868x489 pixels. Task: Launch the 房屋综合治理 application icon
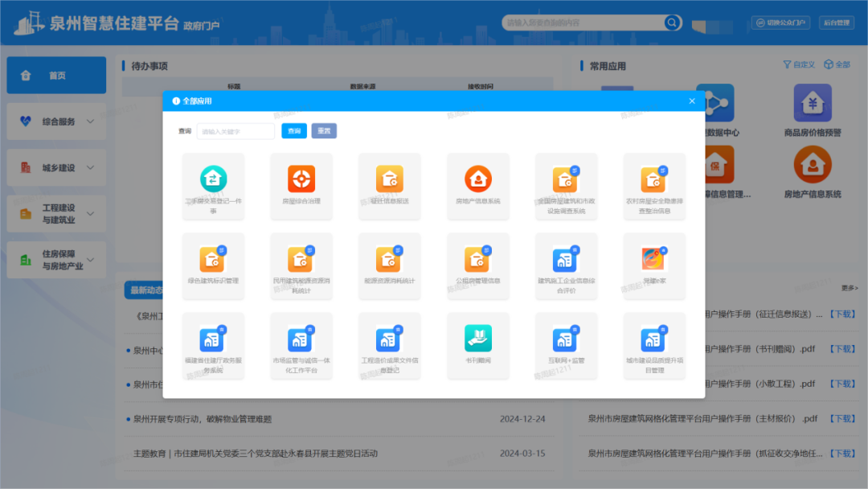coord(301,179)
